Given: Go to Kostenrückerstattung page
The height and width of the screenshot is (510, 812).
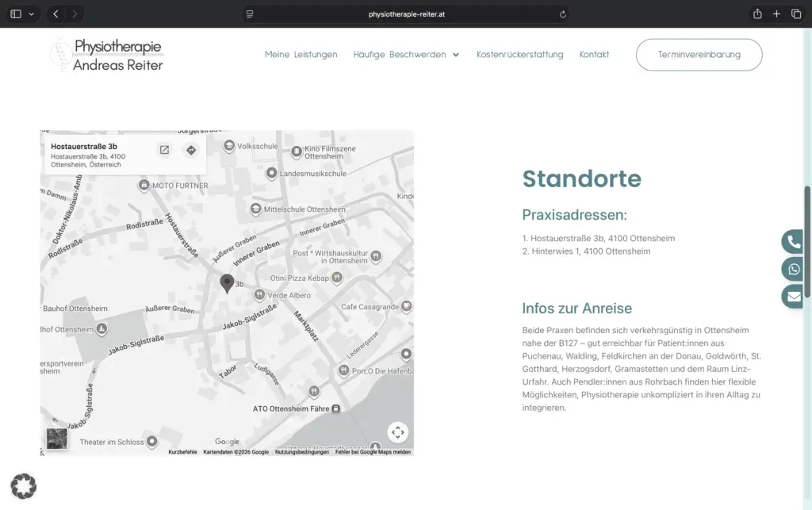Looking at the screenshot, I should [520, 55].
